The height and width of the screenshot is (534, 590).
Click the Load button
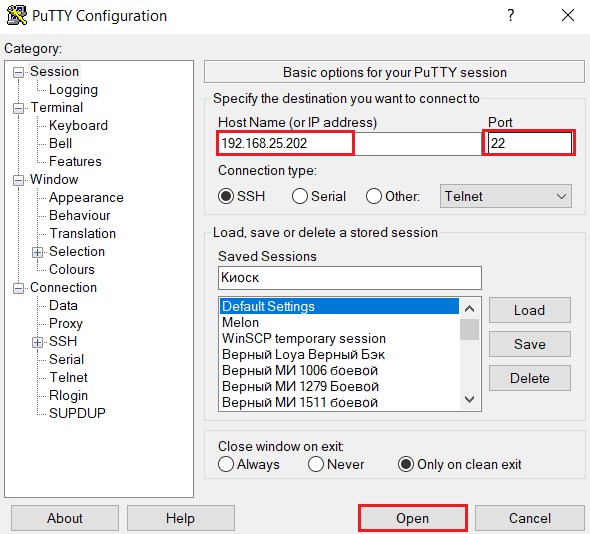tap(529, 310)
